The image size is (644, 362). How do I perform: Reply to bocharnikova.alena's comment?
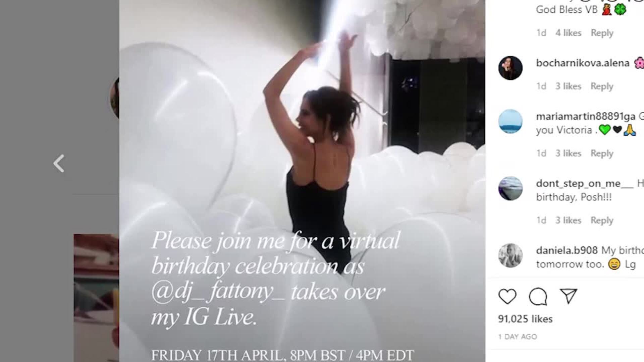click(x=602, y=86)
